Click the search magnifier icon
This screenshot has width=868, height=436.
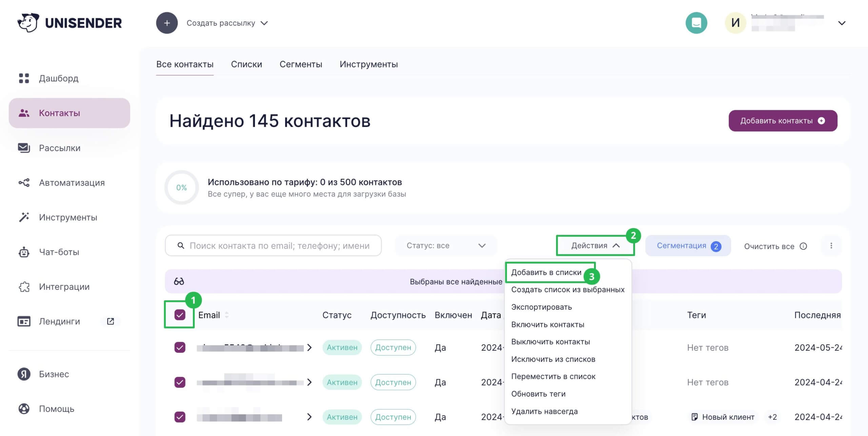(181, 245)
